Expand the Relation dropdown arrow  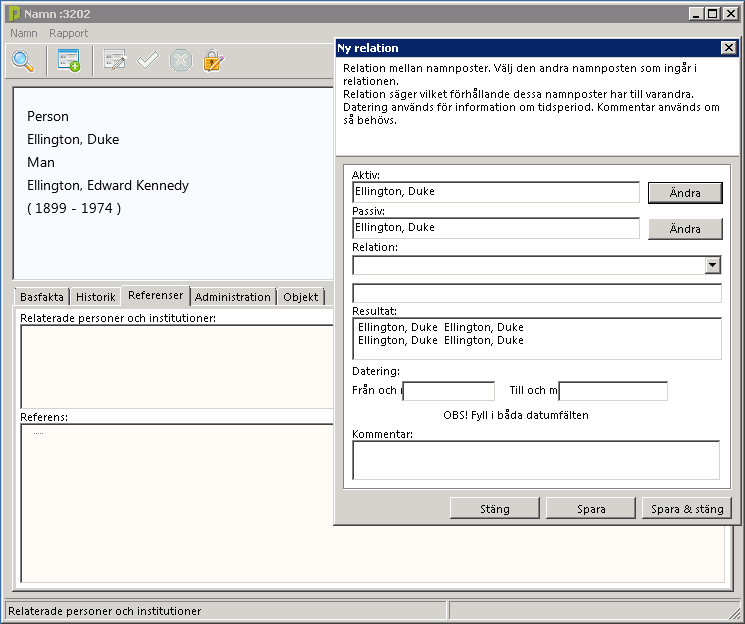pyautogui.click(x=712, y=265)
